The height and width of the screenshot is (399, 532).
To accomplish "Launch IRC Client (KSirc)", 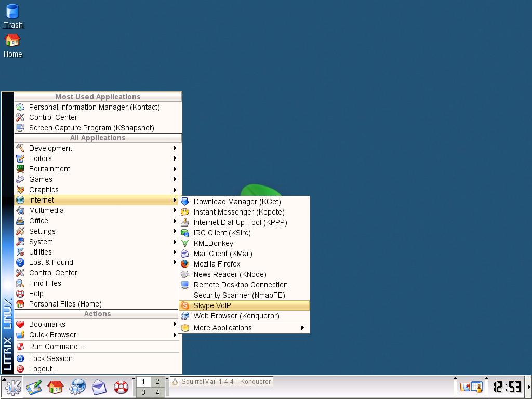I will tap(244, 233).
